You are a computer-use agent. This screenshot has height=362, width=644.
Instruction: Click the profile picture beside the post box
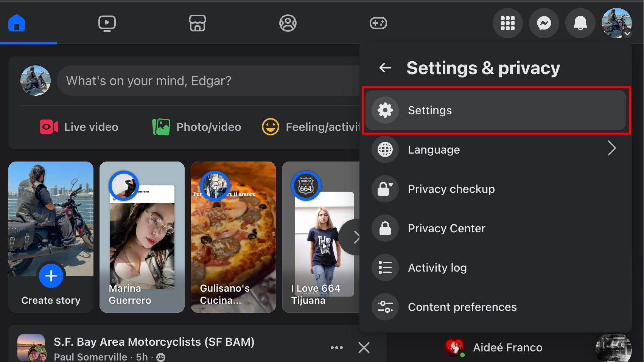[x=36, y=81]
